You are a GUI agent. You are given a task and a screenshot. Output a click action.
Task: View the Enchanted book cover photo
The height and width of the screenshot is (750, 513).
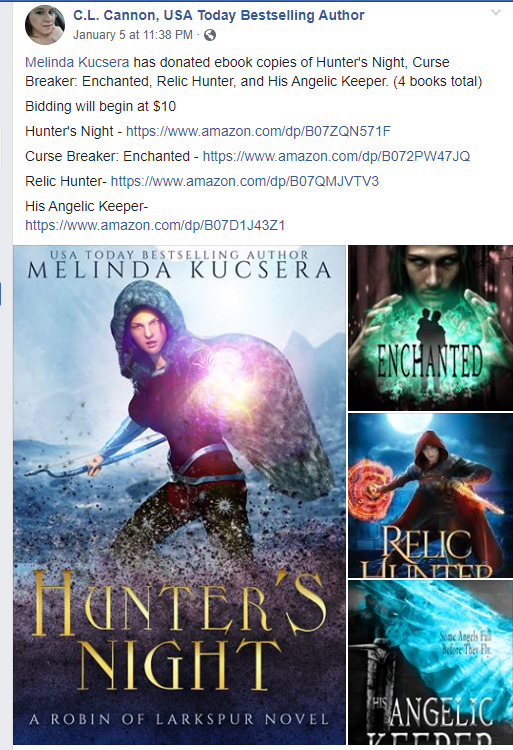pos(430,328)
